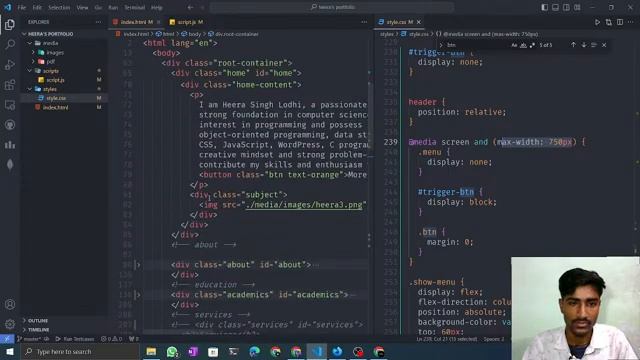Click Find in Selection icon in find widget
Image resolution: width=640 pixels, height=360 pixels.
(x=594, y=45)
